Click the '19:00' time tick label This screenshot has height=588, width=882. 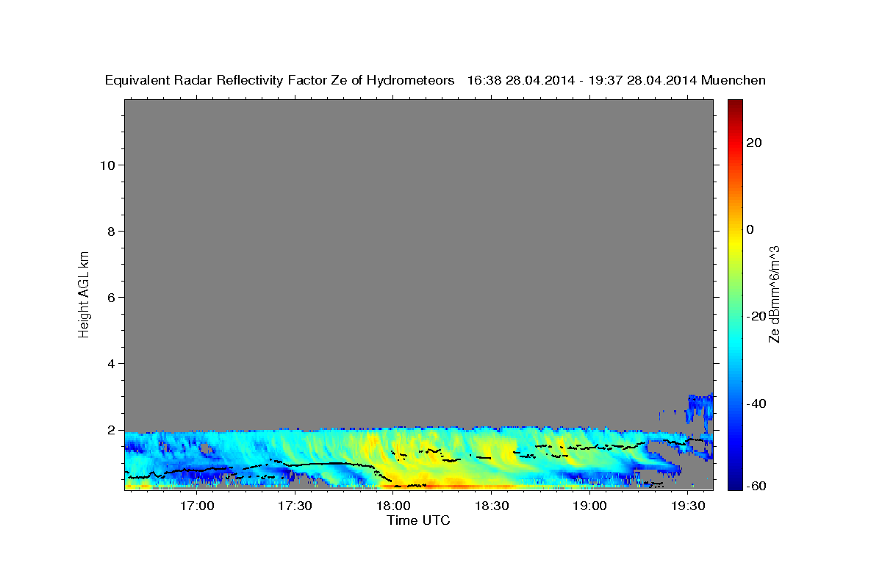589,506
